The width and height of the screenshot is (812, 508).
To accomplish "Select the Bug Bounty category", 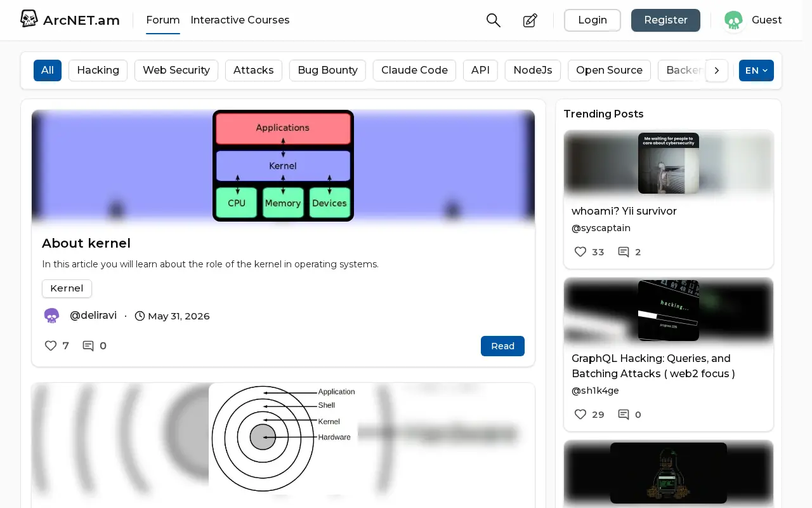I will 327,70.
